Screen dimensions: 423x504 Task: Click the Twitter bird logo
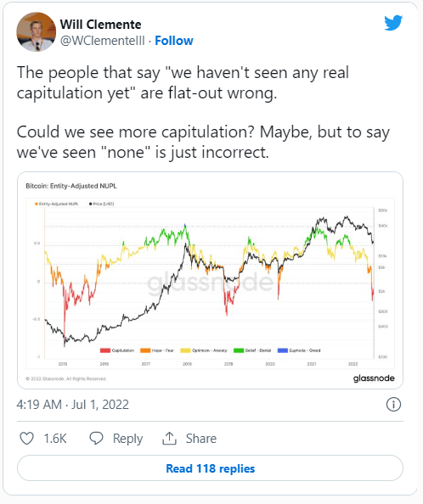[x=393, y=23]
